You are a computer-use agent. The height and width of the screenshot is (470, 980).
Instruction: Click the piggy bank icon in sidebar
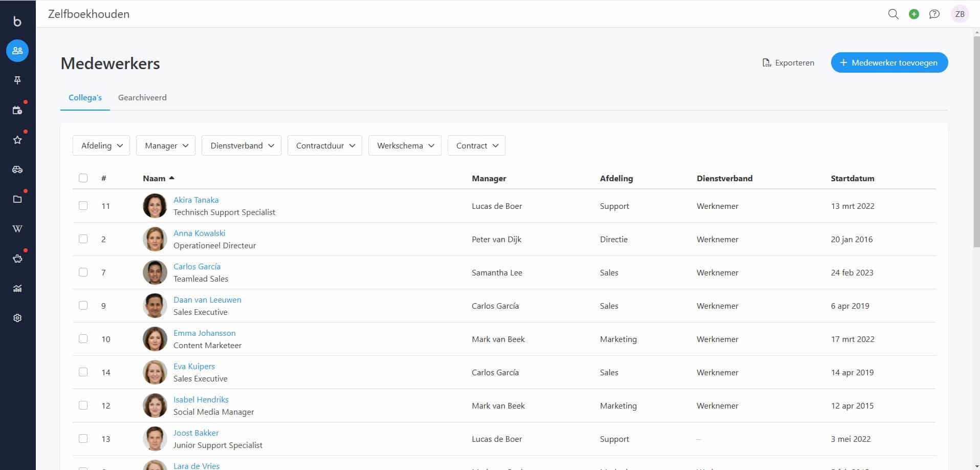(x=17, y=259)
